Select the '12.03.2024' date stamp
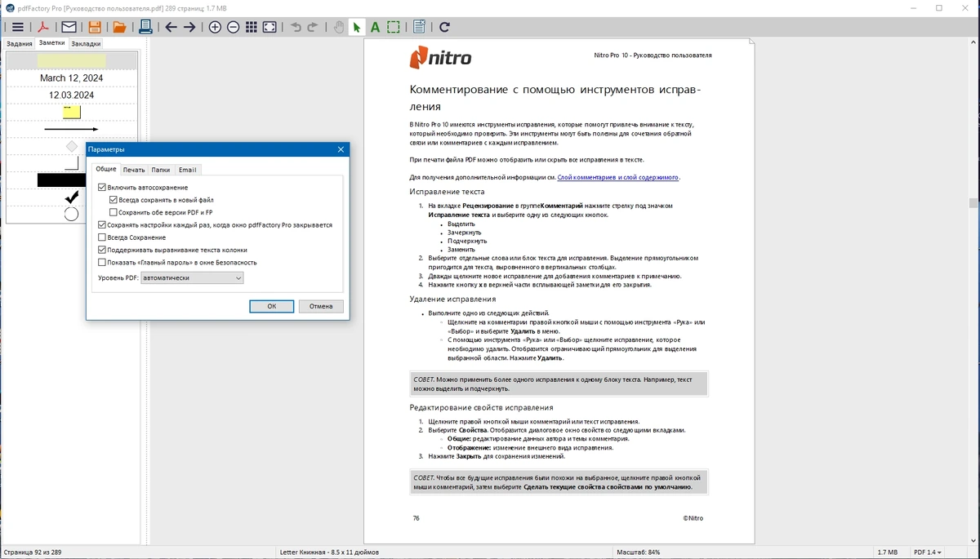 tap(72, 95)
